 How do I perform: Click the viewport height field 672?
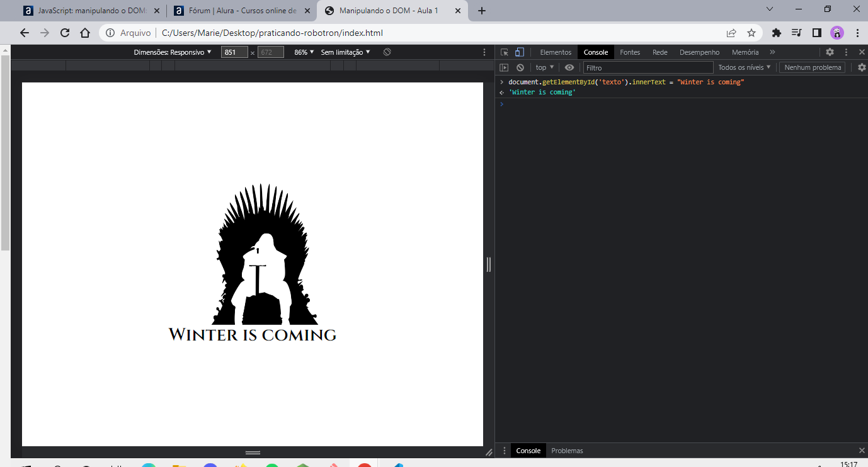[x=271, y=52]
